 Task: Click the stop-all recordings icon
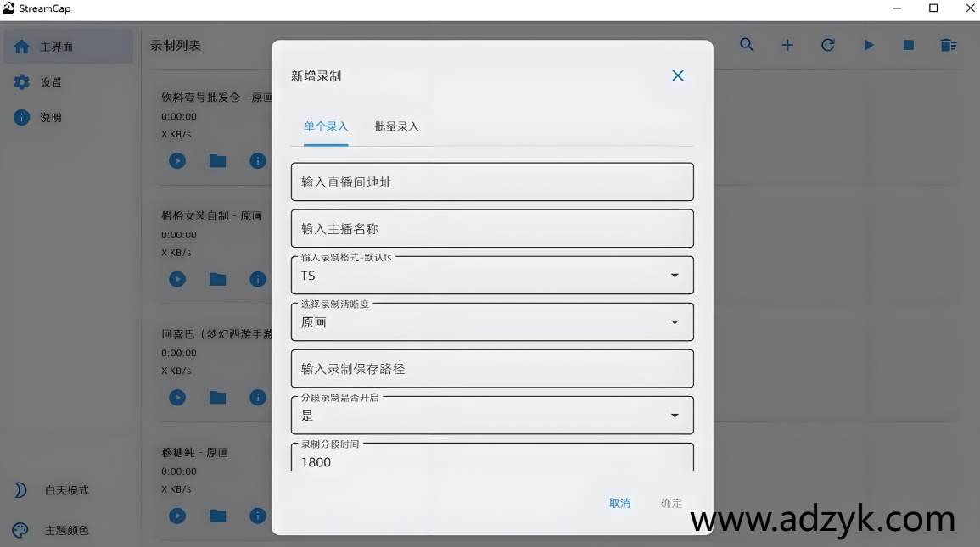909,45
